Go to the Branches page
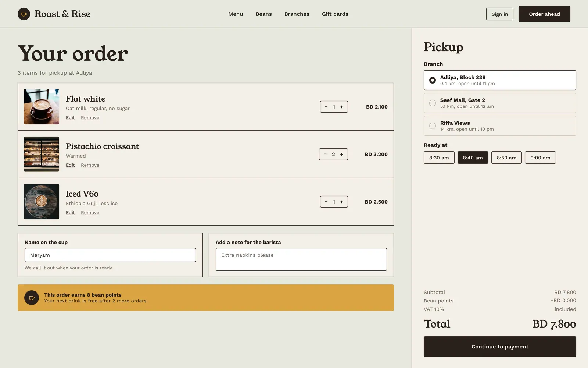Screen dimensions: 588x368 [x=297, y=14]
